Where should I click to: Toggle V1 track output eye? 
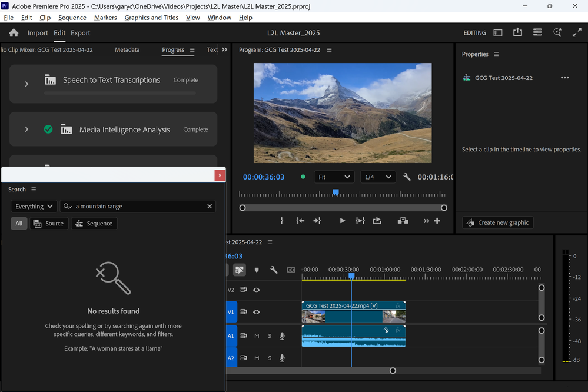click(257, 312)
